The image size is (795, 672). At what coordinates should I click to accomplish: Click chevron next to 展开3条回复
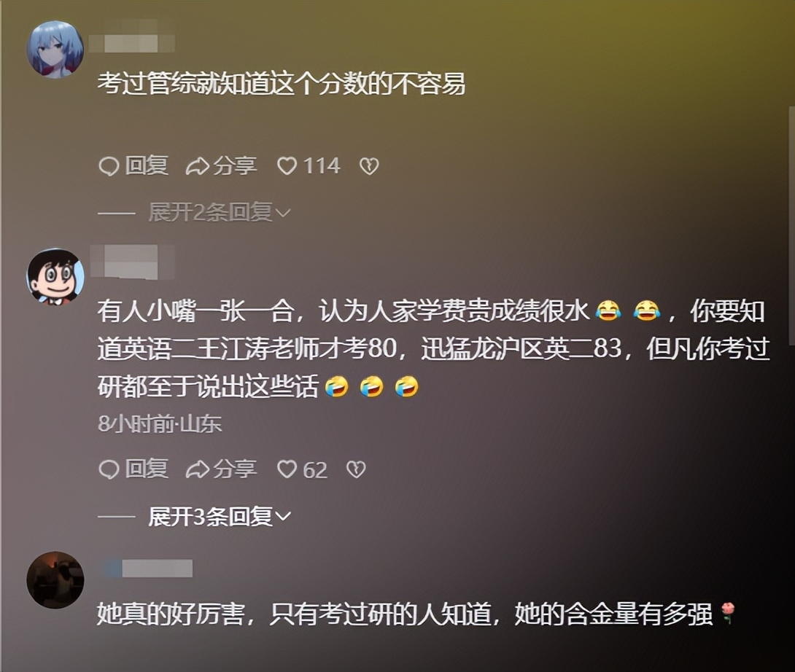pyautogui.click(x=283, y=517)
